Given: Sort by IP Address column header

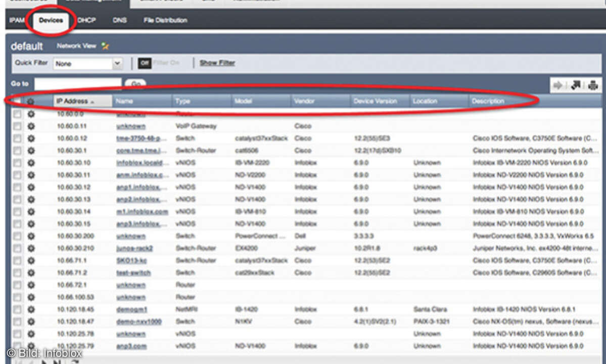Looking at the screenshot, I should click(x=83, y=101).
